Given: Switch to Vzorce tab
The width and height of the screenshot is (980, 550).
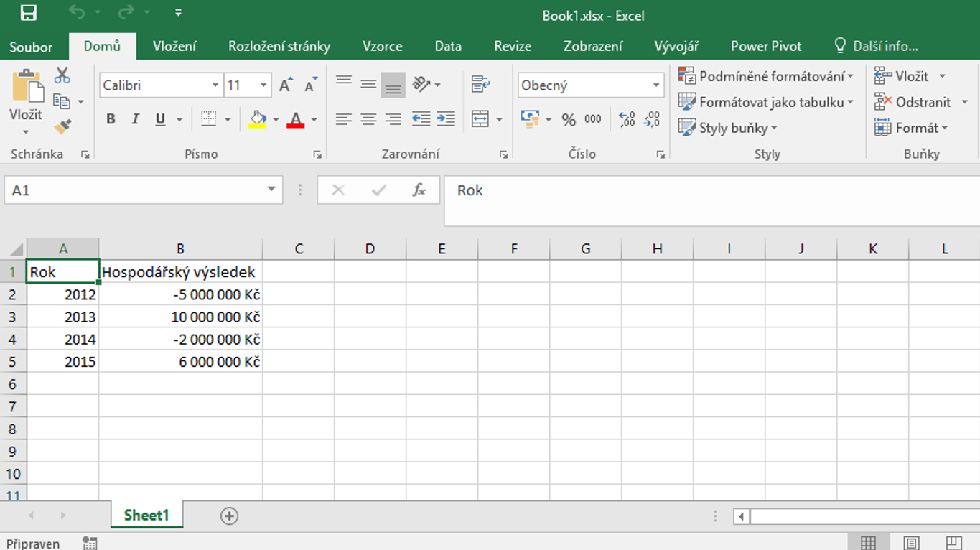Looking at the screenshot, I should click(x=383, y=46).
